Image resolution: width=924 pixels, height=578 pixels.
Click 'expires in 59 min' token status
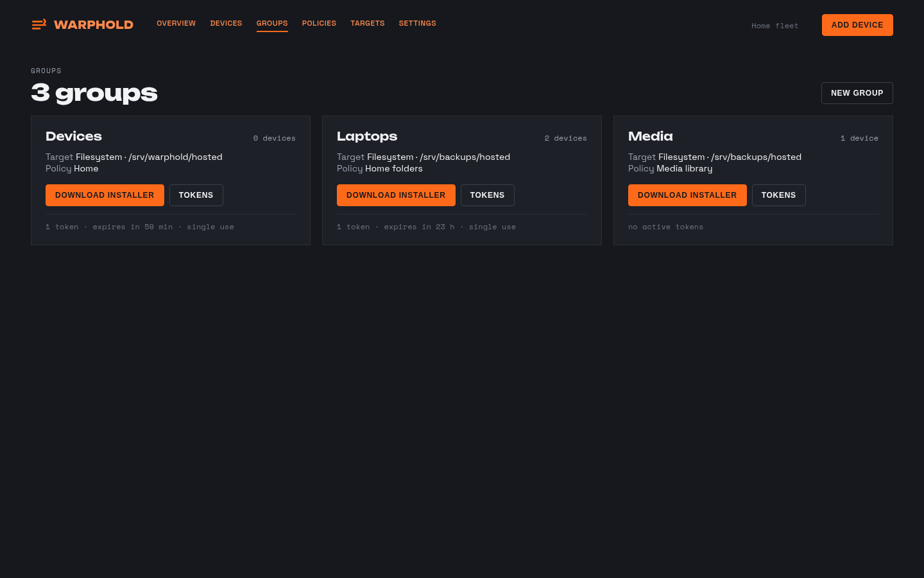(x=133, y=227)
